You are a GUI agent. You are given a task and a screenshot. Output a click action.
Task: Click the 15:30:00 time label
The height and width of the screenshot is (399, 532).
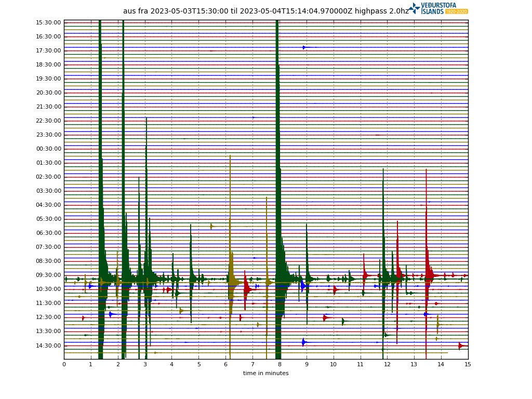click(48, 23)
